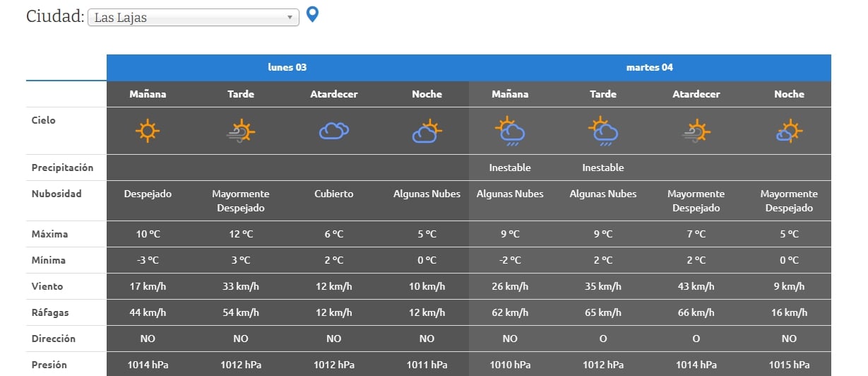Click the Presión row label
The width and height of the screenshot is (868, 376).
(x=49, y=365)
